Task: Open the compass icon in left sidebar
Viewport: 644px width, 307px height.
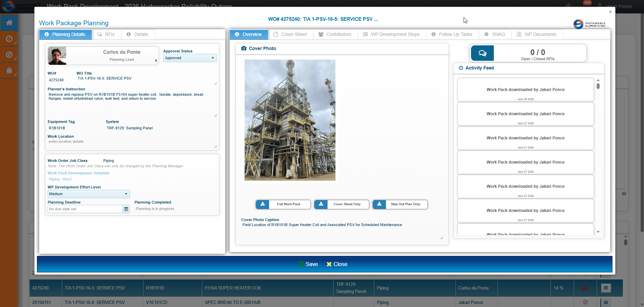Action: pos(9,54)
